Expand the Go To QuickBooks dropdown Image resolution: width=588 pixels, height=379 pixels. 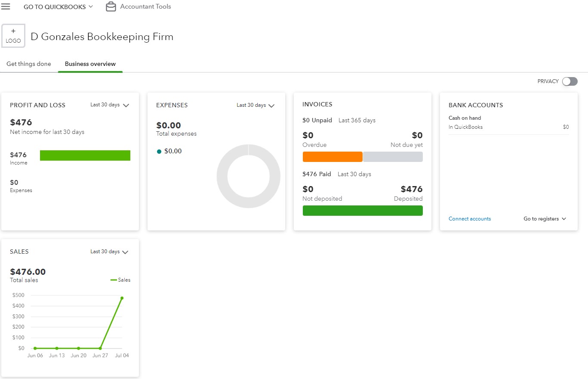[x=58, y=7]
